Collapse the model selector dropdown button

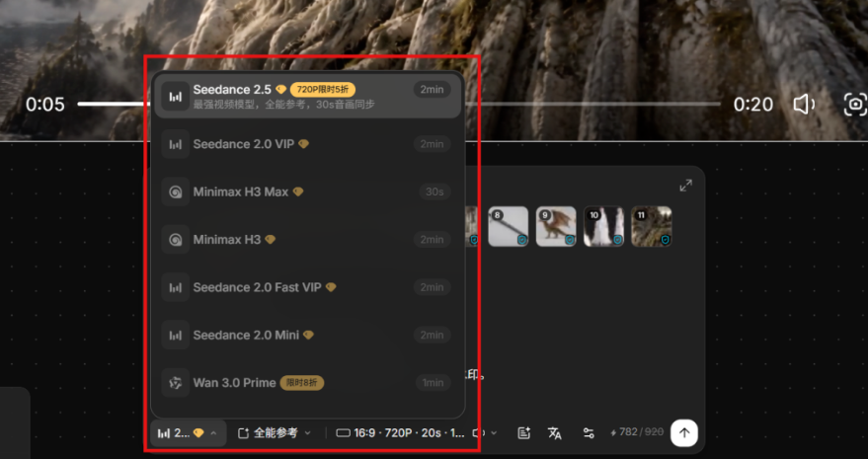(188, 433)
